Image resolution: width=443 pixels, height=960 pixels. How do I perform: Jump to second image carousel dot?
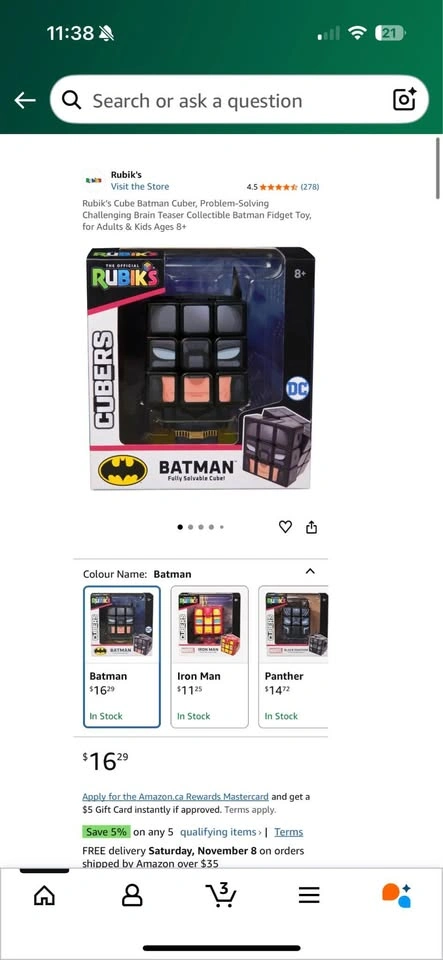(190, 527)
